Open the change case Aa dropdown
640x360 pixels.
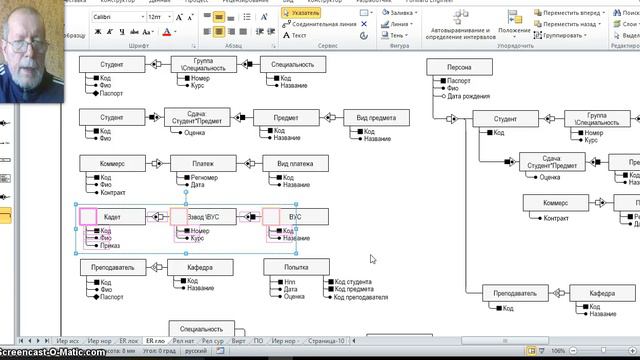148,32
